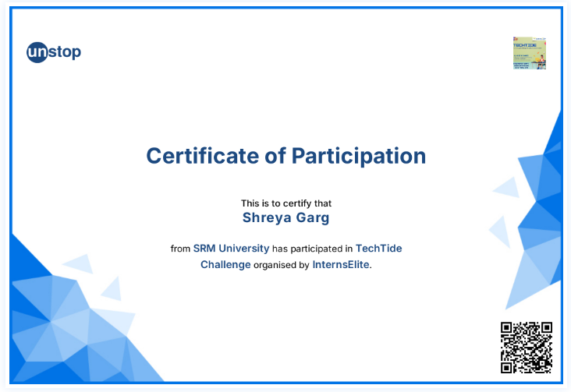Select the Certificate of Participation heading
Screen dimensions: 571x392
point(285,156)
